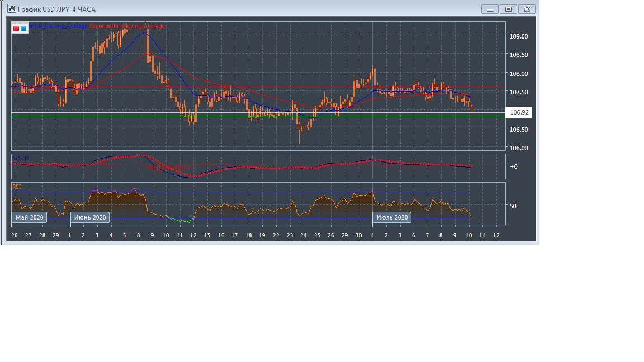Click the MACD indicator label
The width and height of the screenshot is (644, 362).
[x=20, y=159]
